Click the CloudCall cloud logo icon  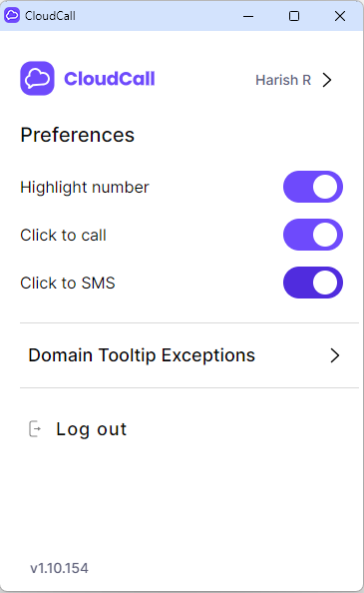click(37, 78)
